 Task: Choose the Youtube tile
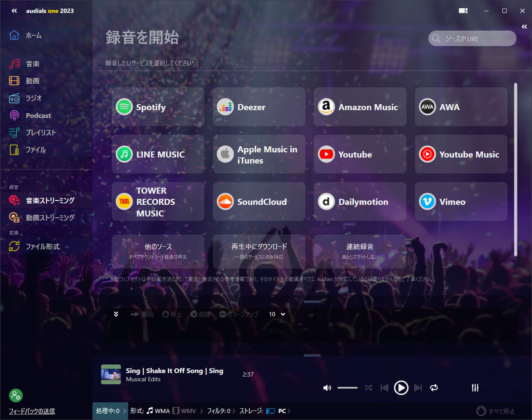(360, 154)
